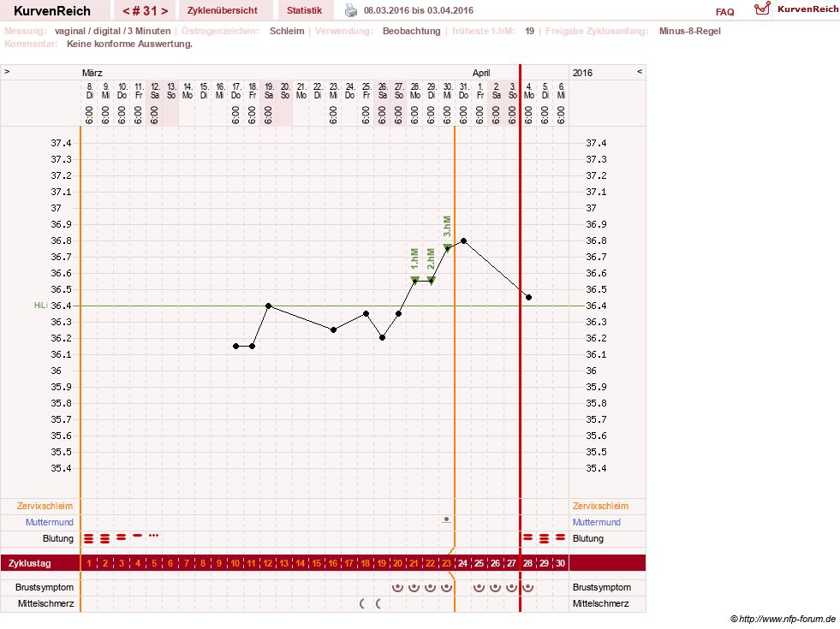Click the Beobachtung usage value
Image resolution: width=840 pixels, height=629 pixels.
click(411, 31)
